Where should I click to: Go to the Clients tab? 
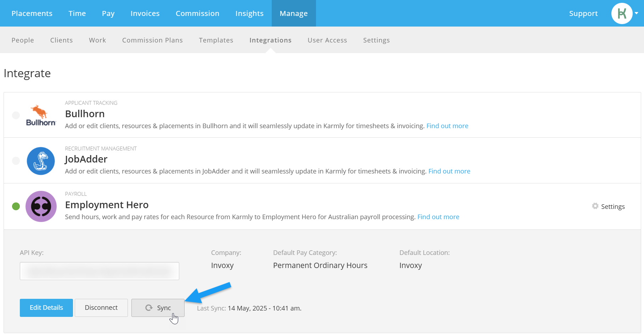pos(61,40)
